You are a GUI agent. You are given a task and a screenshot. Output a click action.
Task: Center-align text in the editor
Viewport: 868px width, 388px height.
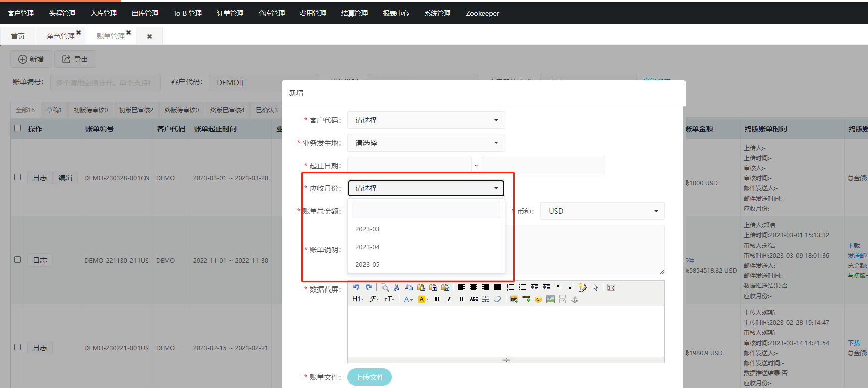pos(474,287)
